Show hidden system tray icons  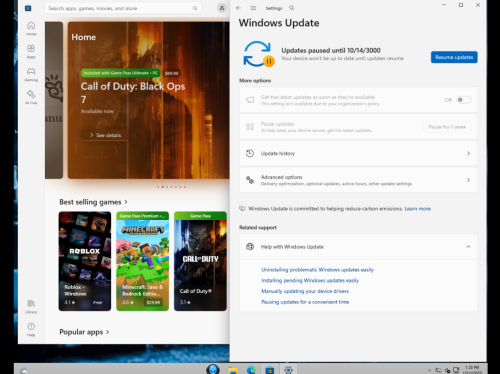(429, 370)
